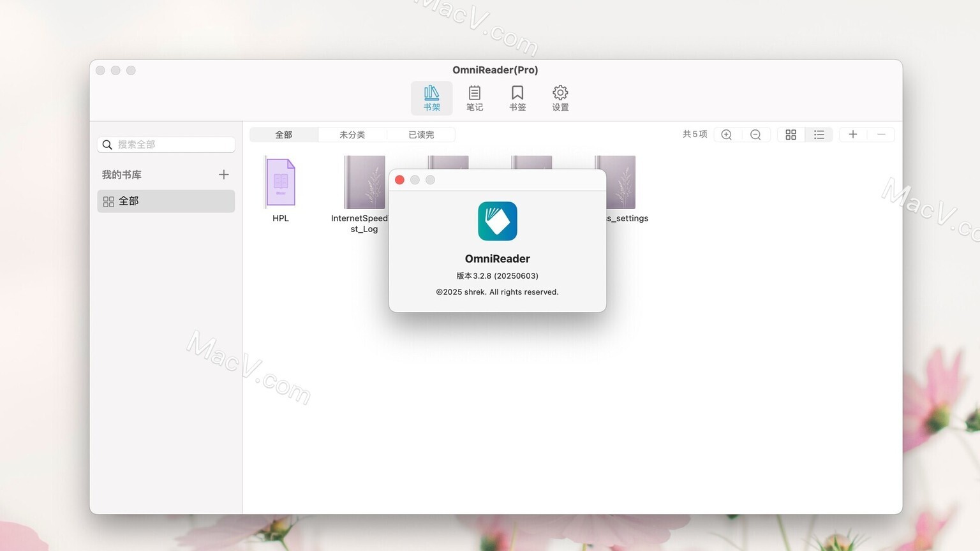The width and height of the screenshot is (980, 551).
Task: Switch to grid view layout
Action: pos(791,135)
